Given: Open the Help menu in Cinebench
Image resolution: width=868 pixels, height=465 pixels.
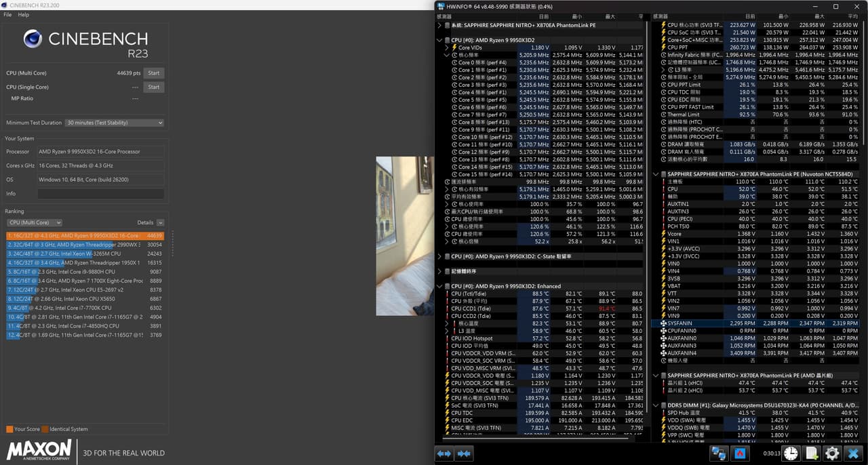Looking at the screenshot, I should pos(24,14).
